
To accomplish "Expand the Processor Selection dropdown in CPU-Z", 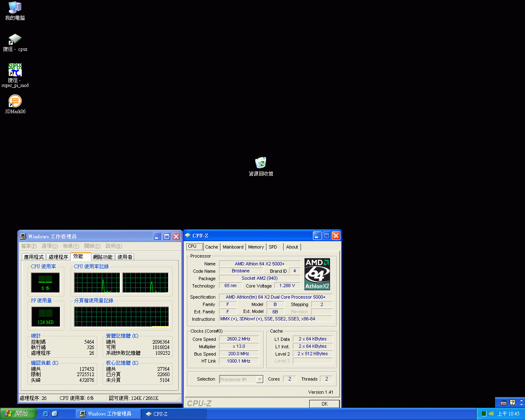I will [x=260, y=379].
